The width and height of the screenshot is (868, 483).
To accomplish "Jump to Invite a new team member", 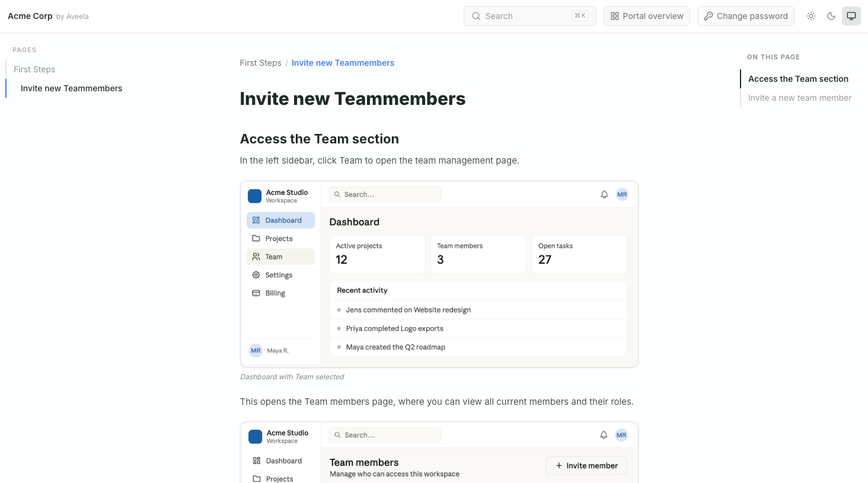I will (800, 98).
